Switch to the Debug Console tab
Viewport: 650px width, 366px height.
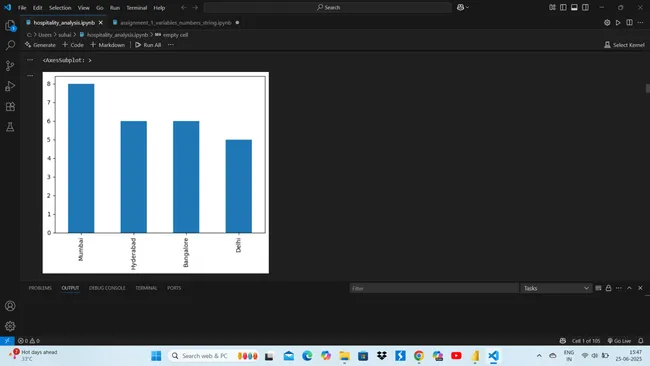click(107, 288)
